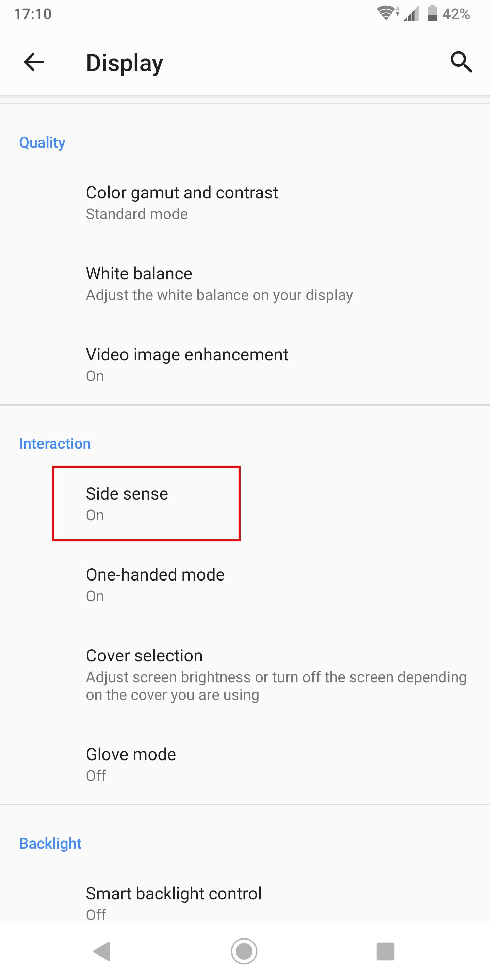Tap the Quality section header

tap(42, 143)
